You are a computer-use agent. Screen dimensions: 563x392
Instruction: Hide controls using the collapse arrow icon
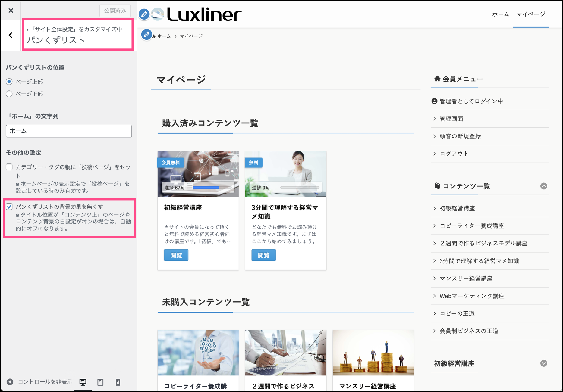(10, 382)
